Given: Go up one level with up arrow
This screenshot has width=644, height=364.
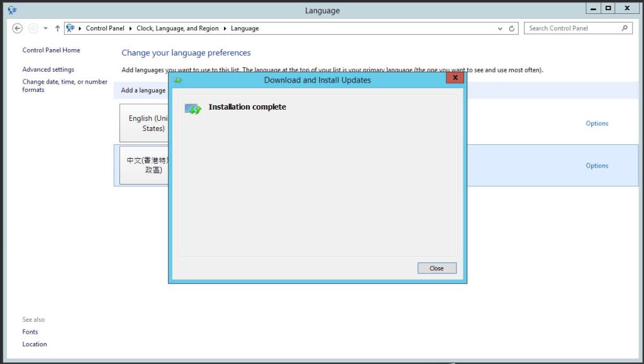Looking at the screenshot, I should (x=57, y=28).
